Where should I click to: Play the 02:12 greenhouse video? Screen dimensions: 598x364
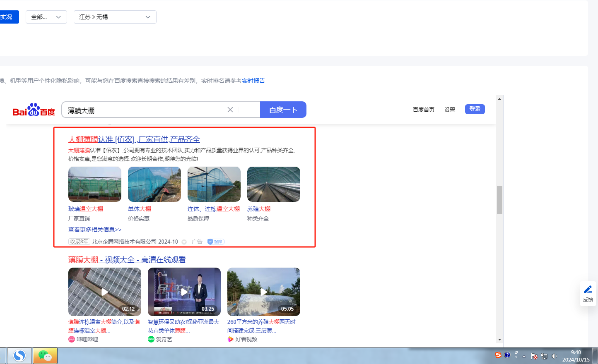tap(105, 292)
